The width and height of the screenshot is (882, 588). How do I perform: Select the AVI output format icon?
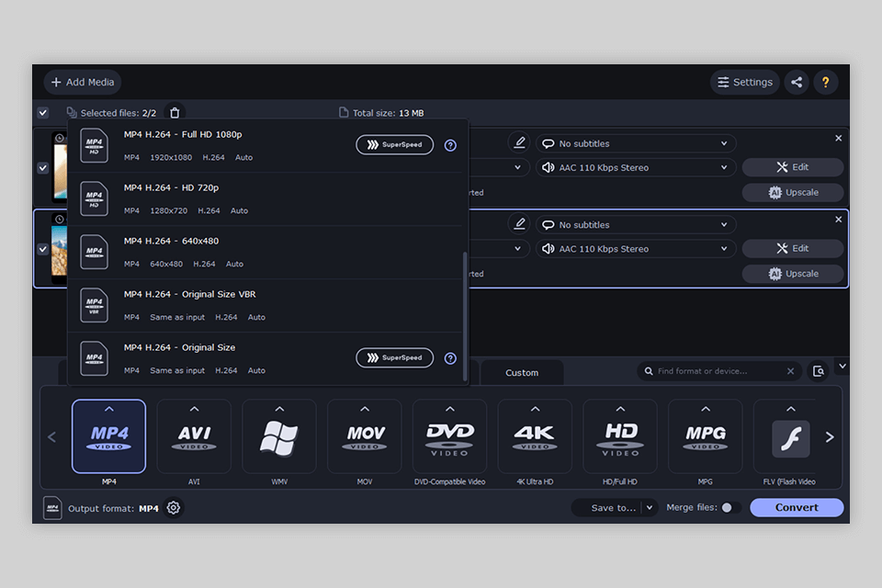click(x=194, y=435)
